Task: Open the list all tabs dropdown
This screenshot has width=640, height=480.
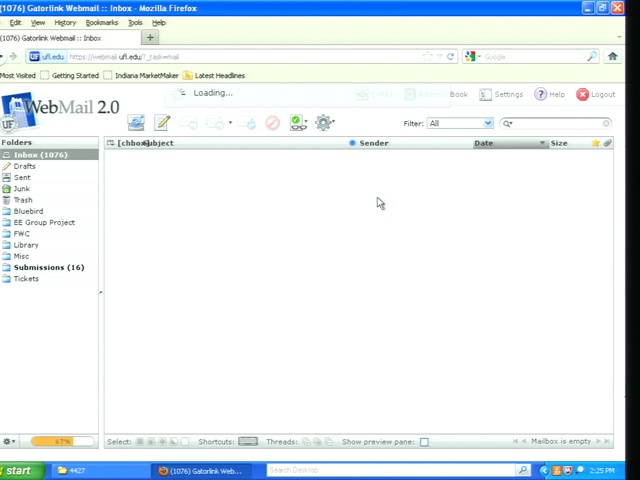Action: point(619,37)
